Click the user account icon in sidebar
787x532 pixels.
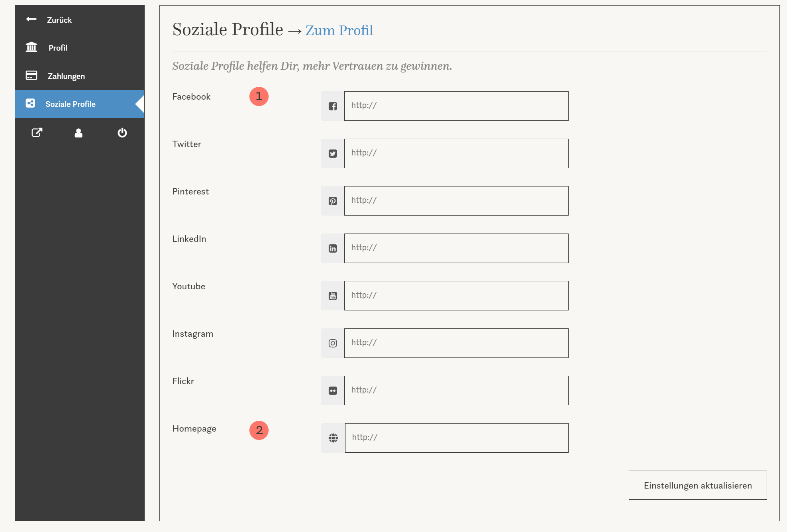[x=79, y=133]
